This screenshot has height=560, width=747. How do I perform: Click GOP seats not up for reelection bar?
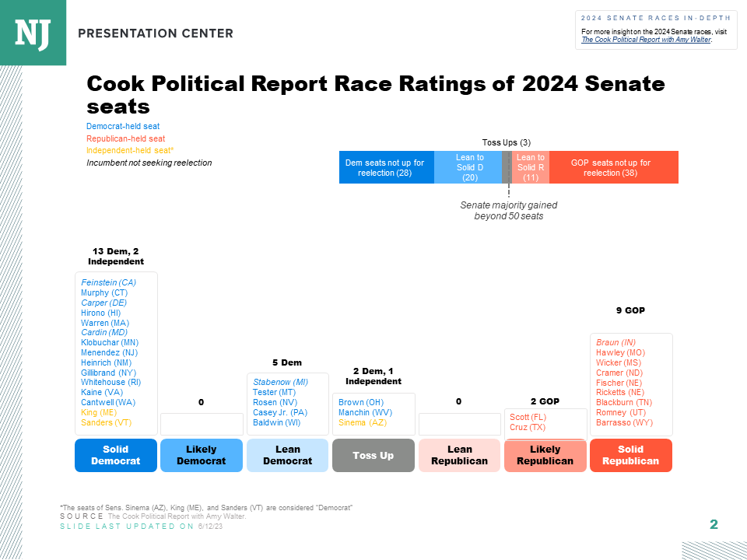pyautogui.click(x=613, y=167)
